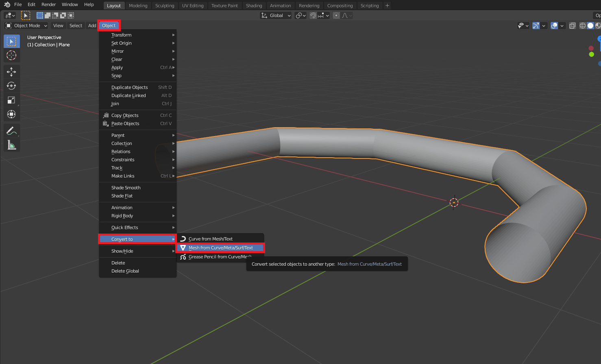Open the Object Mode dropdown

(26, 26)
